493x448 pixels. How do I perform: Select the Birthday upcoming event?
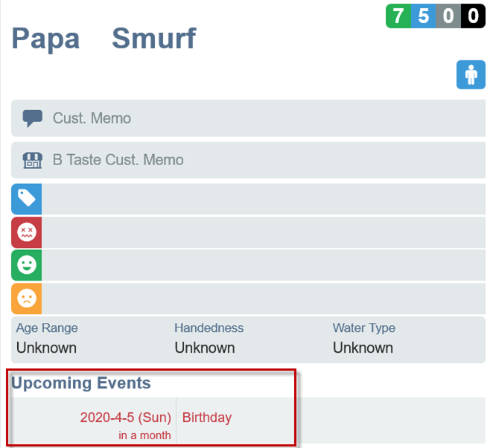(207, 417)
